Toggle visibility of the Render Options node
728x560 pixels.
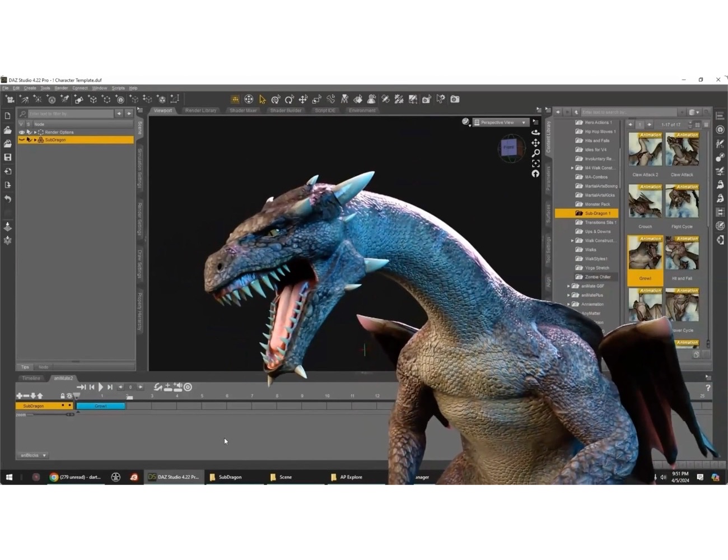pos(21,132)
